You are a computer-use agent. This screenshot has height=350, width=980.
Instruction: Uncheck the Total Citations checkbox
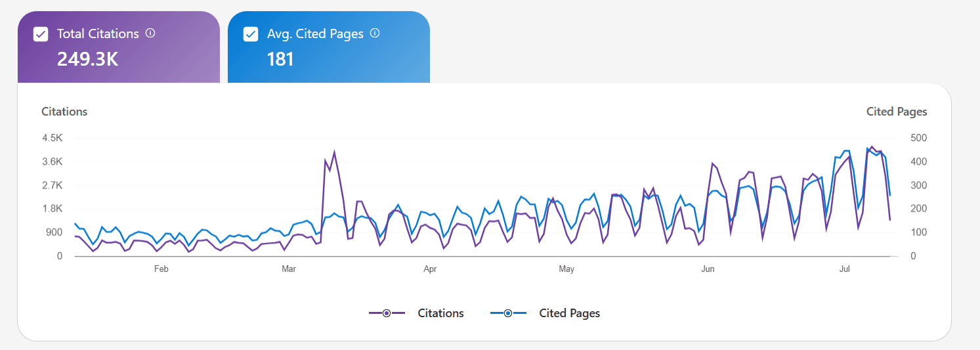click(x=41, y=34)
